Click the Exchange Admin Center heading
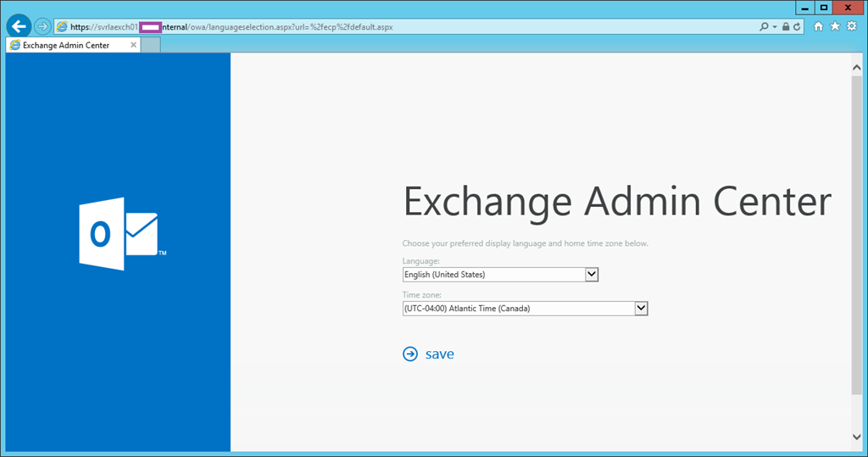The width and height of the screenshot is (868, 457). pyautogui.click(x=617, y=202)
